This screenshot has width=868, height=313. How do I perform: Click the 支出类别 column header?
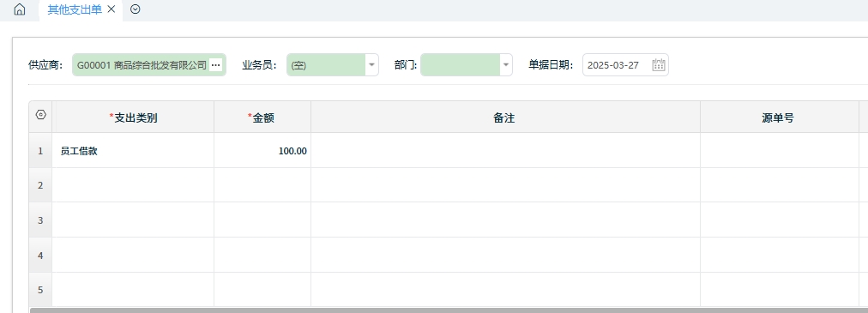(x=133, y=117)
